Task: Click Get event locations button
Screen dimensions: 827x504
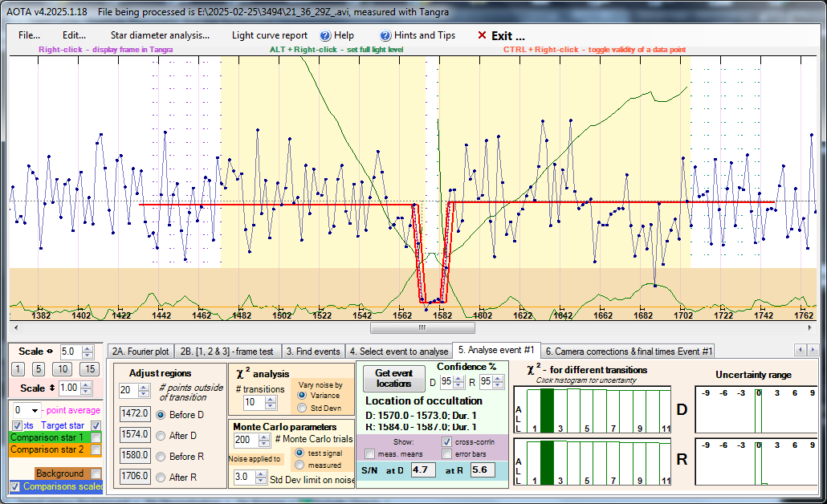Action: click(393, 378)
